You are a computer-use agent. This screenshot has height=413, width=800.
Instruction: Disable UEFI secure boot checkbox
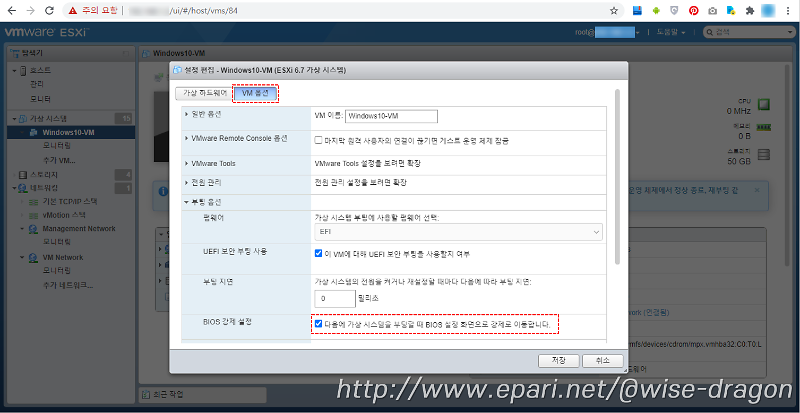[318, 253]
